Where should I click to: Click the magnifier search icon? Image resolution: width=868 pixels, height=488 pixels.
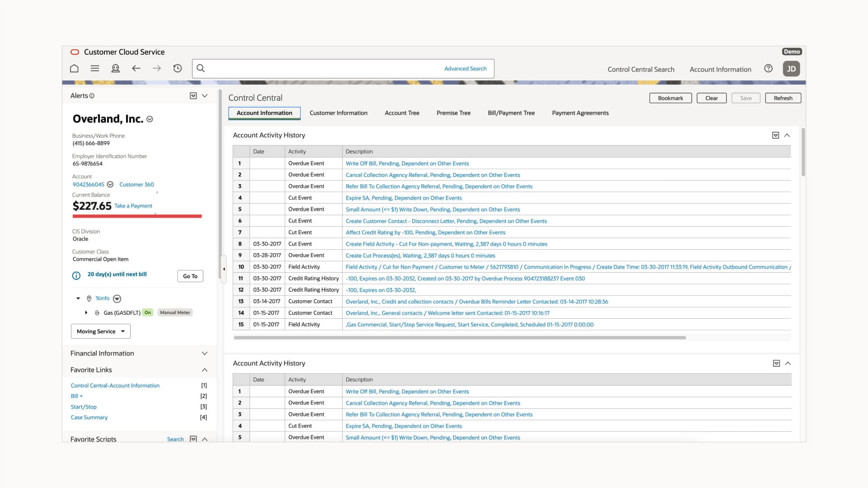pos(201,69)
